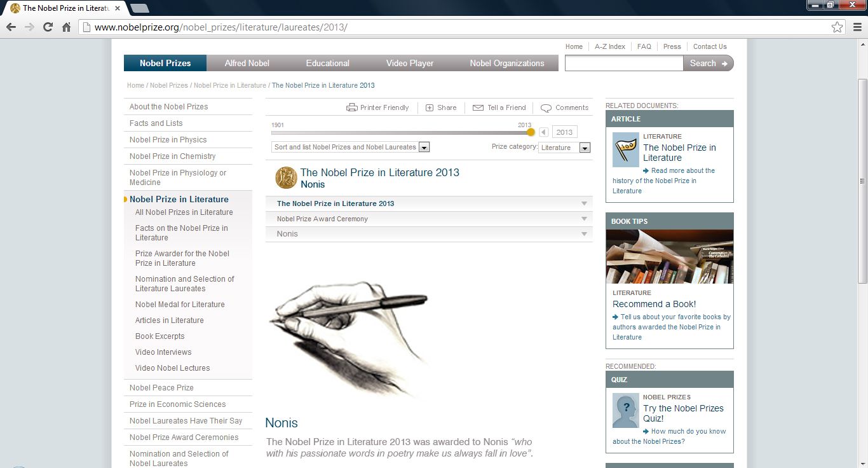Viewport: 868px width, 468px height.
Task: Open Nobel Medal for Literature link
Action: (x=180, y=305)
